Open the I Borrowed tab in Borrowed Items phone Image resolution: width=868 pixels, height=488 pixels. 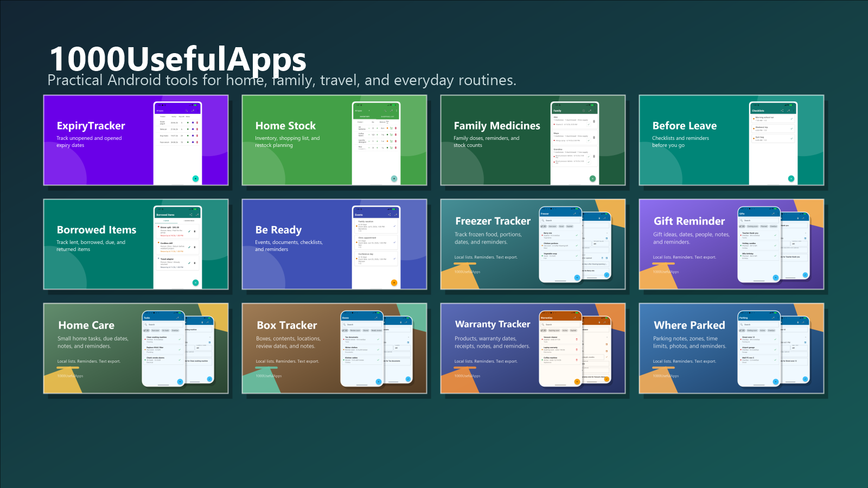pos(189,221)
